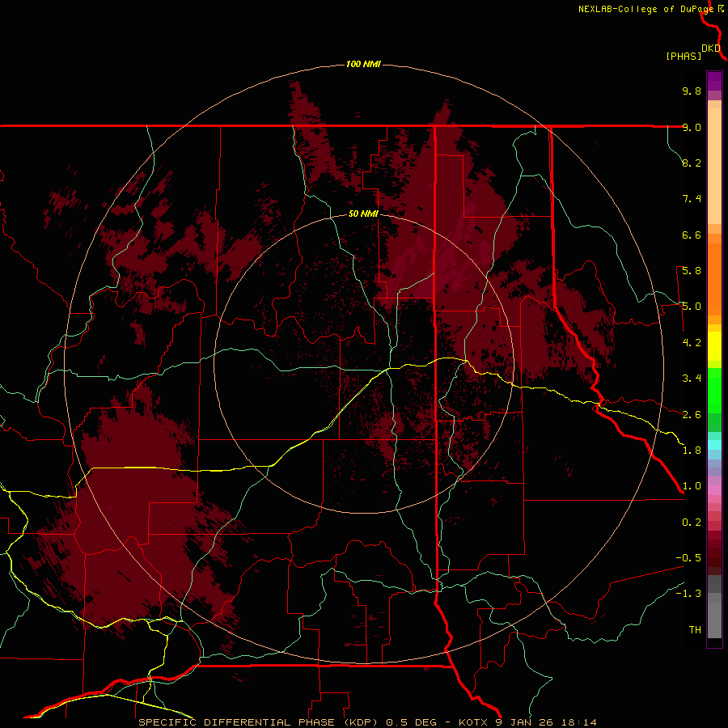Image resolution: width=728 pixels, height=728 pixels.
Task: Pick the gray legend color band
Action: coord(714,620)
